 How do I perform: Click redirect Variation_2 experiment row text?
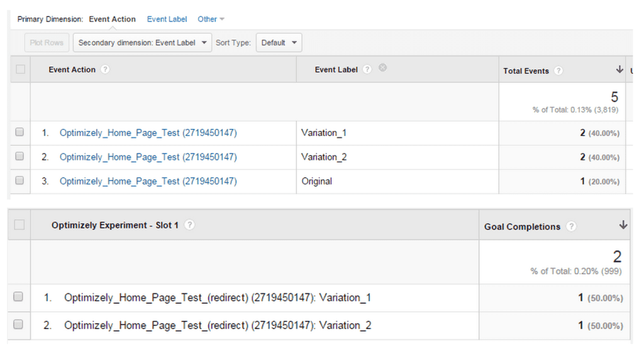218,325
